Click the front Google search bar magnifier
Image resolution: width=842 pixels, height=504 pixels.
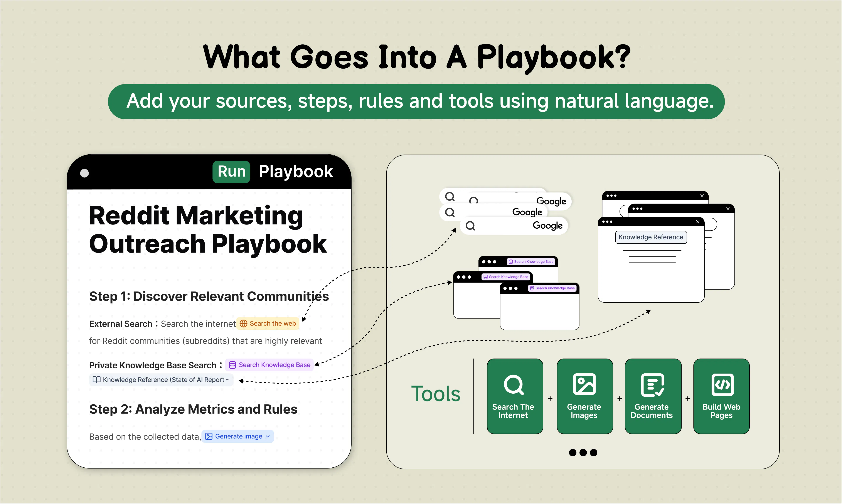(x=470, y=226)
